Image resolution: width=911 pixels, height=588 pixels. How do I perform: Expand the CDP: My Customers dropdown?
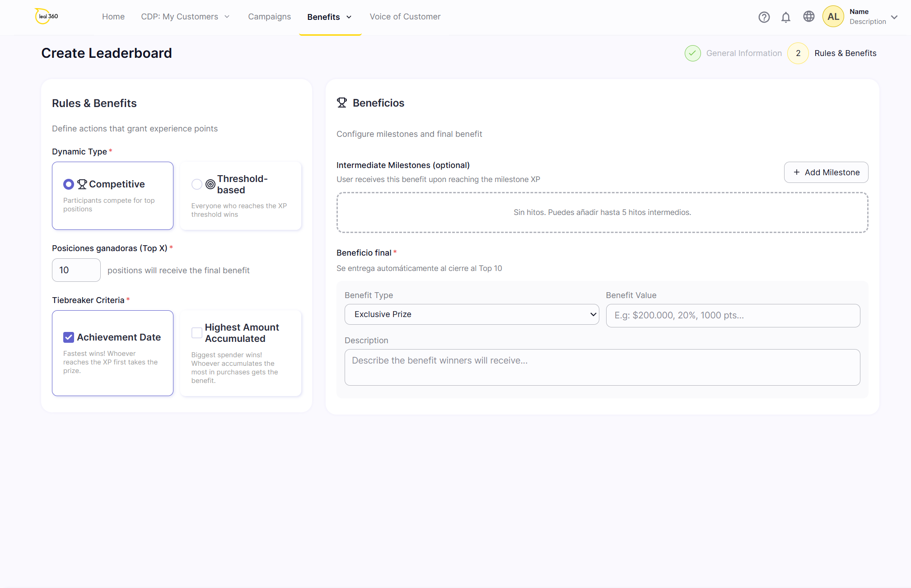[186, 17]
